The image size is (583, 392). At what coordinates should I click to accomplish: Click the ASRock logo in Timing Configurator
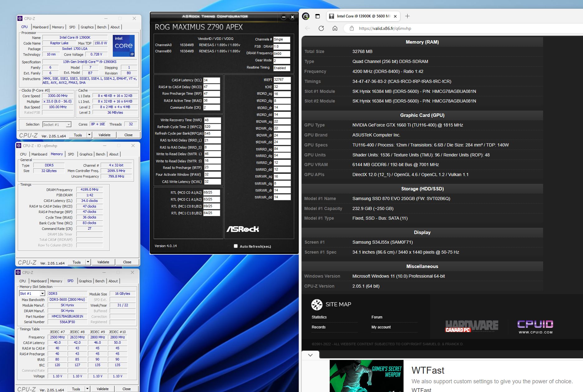pyautogui.click(x=243, y=229)
